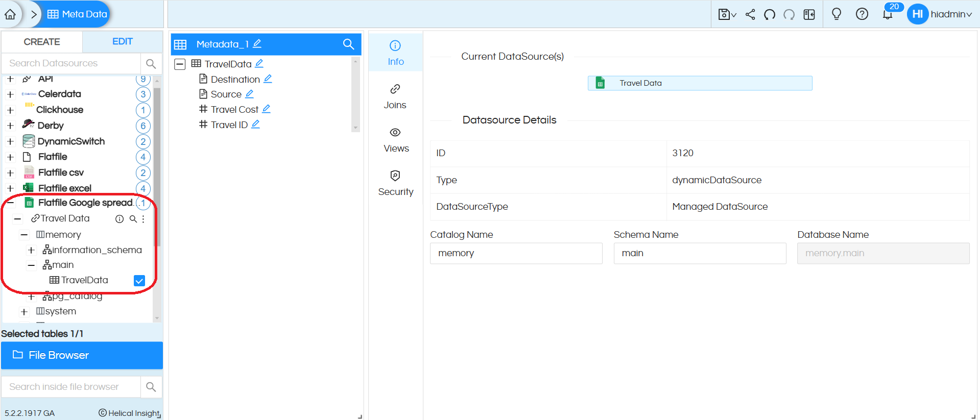Edit the Source column
980x420 pixels.
(250, 94)
